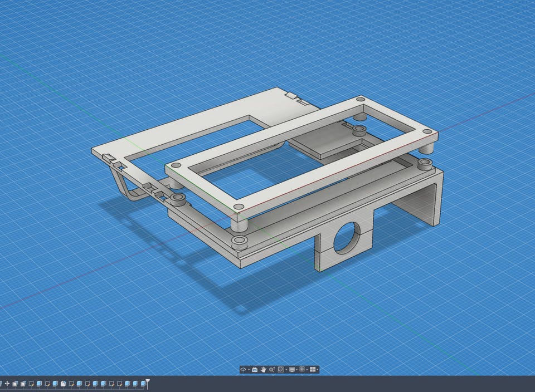
Task: Expand the Grid and Snaps dropdown arrow
Action: (x=307, y=370)
